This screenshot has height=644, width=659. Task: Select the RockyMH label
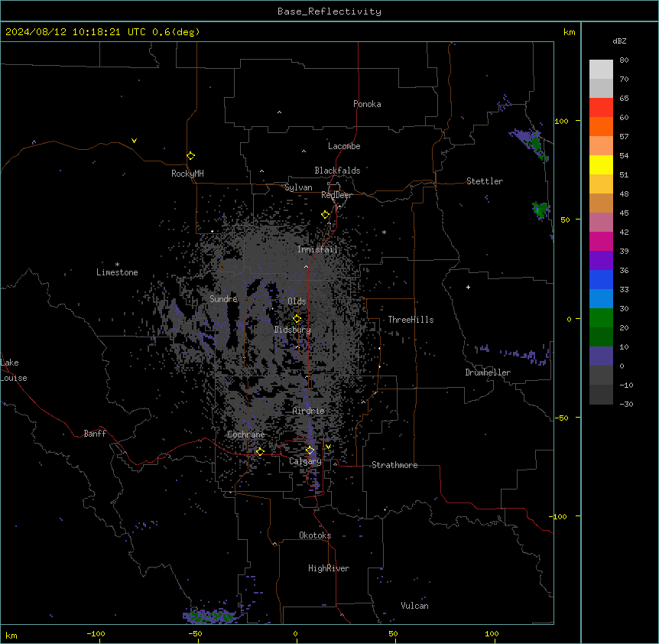pos(187,174)
